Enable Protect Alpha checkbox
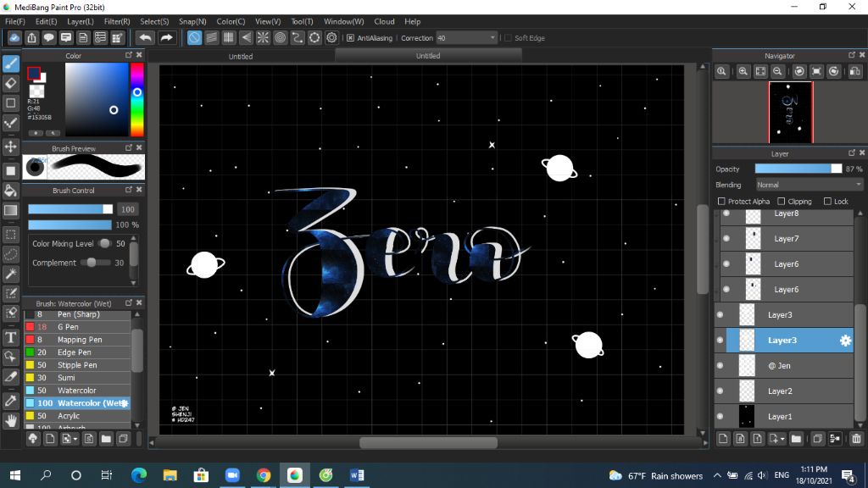This screenshot has width=868, height=488. coord(721,202)
